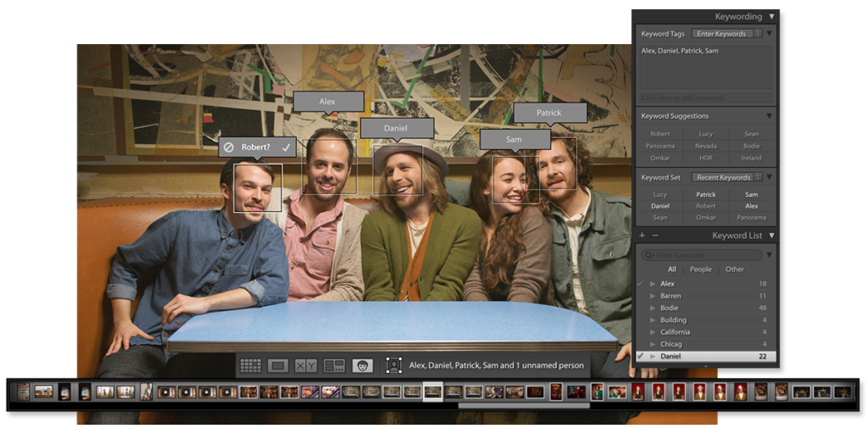Add Lucy from Keyword Suggestions

click(705, 134)
